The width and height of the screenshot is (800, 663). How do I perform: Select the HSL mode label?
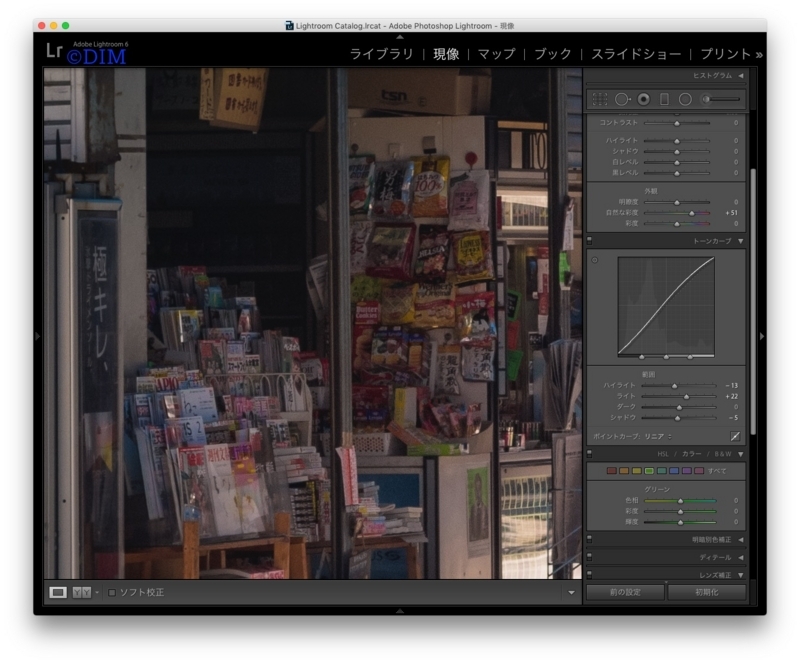(x=663, y=454)
